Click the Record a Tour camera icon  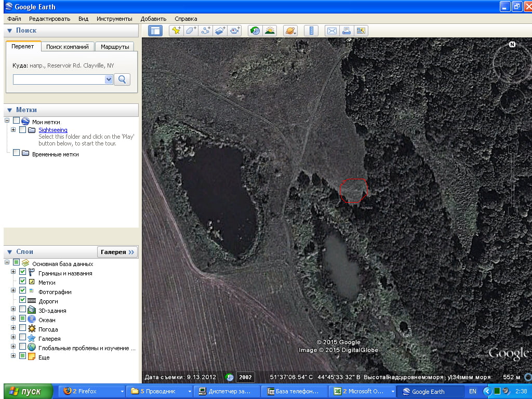pyautogui.click(x=235, y=31)
